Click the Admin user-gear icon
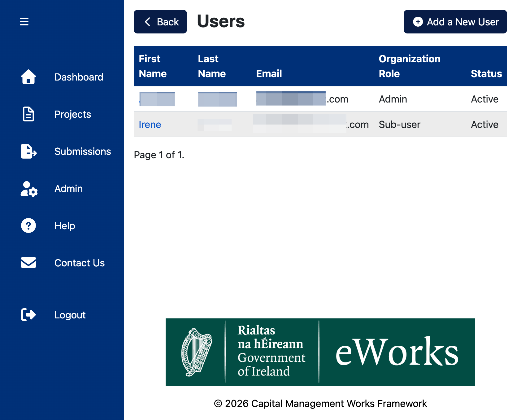517x420 pixels. point(29,189)
